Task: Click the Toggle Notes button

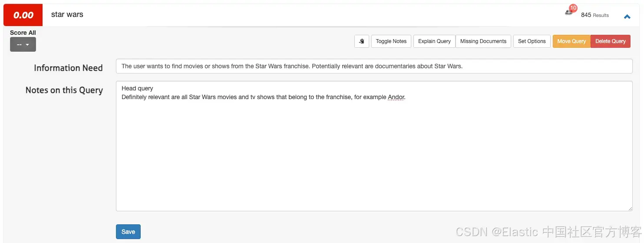Action: click(391, 41)
